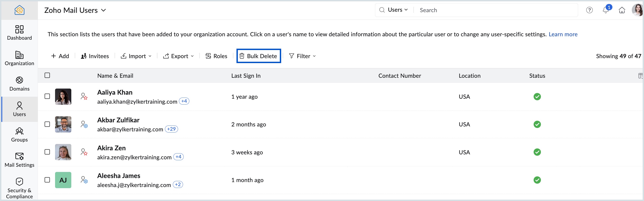The width and height of the screenshot is (644, 201).
Task: Click the admin role icon for Akbar Zulfikar
Action: coord(84,124)
